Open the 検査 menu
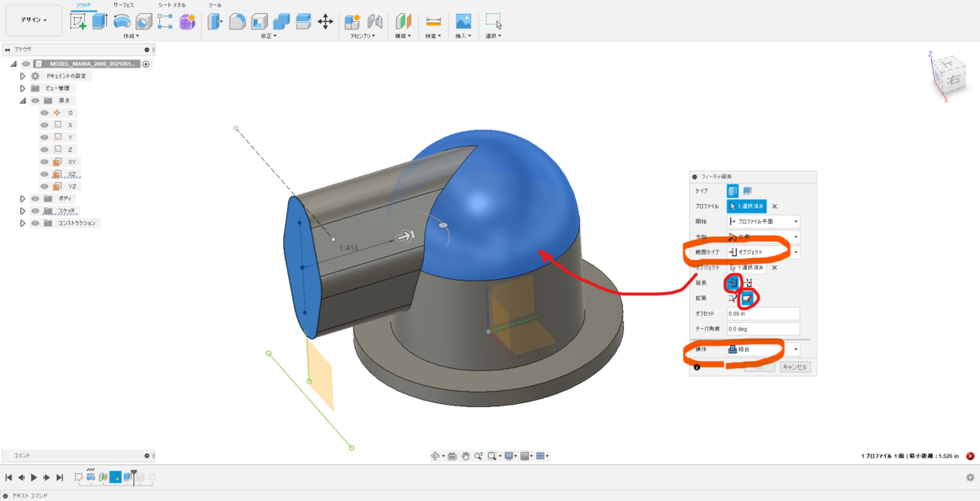 pyautogui.click(x=434, y=36)
